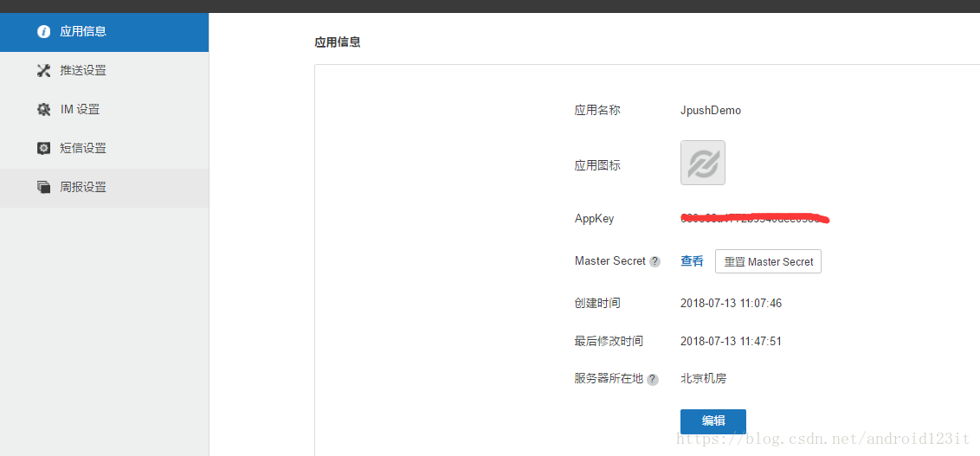Click the 最后修改时间 label
The image size is (980, 456).
(x=609, y=342)
